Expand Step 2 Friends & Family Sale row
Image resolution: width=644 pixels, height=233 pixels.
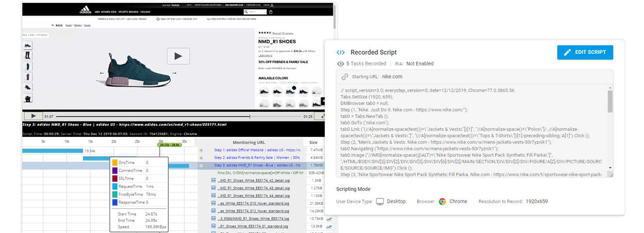[x=201, y=158]
